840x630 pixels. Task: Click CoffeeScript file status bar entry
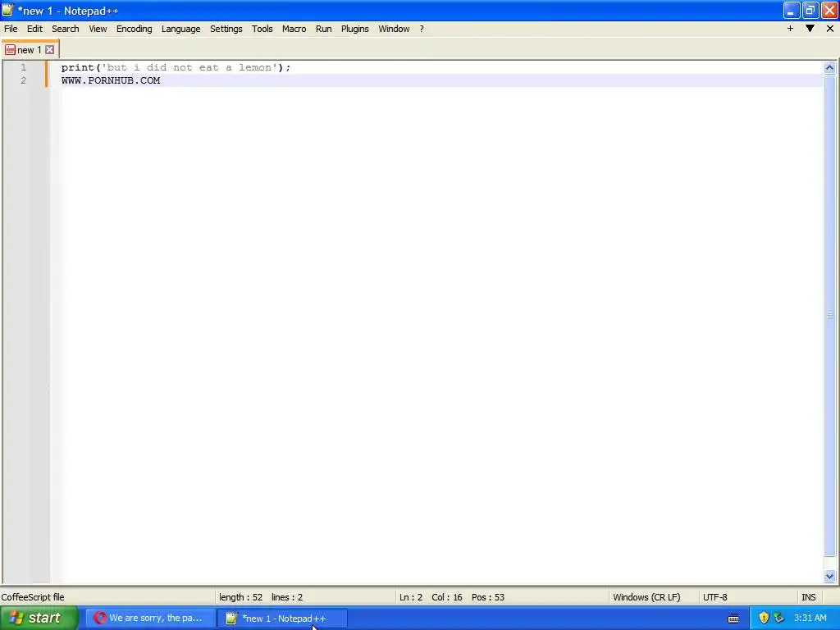(33, 597)
